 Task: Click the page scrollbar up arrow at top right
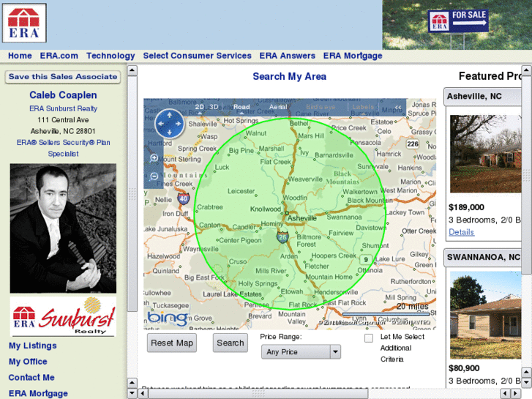coord(527,70)
